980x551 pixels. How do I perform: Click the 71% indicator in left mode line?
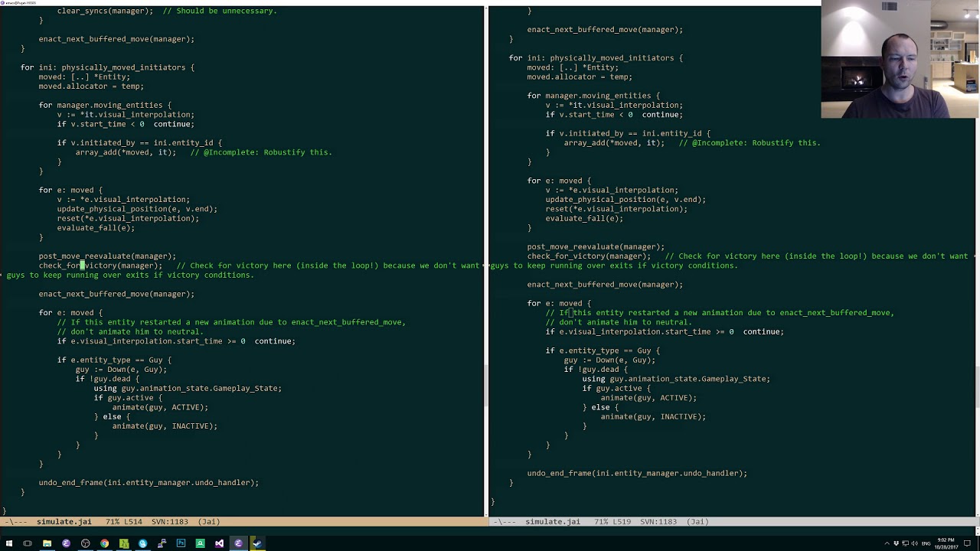click(x=113, y=521)
